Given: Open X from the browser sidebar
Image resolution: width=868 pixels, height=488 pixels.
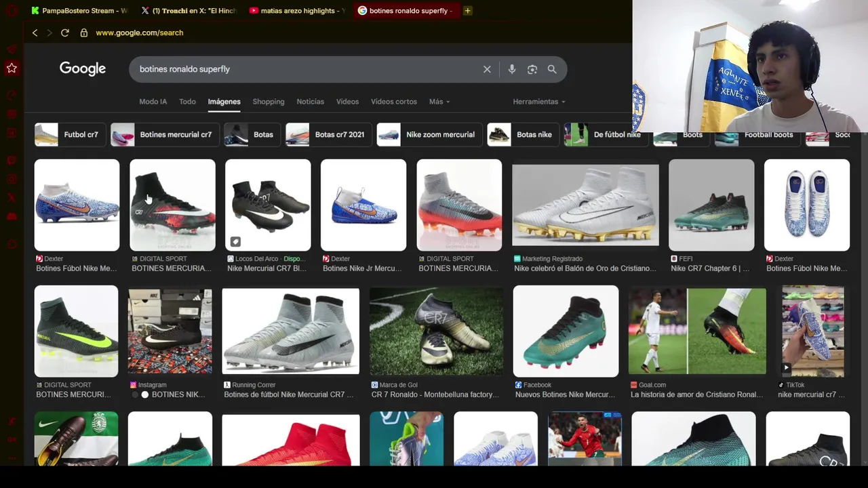Looking at the screenshot, I should click(x=12, y=197).
